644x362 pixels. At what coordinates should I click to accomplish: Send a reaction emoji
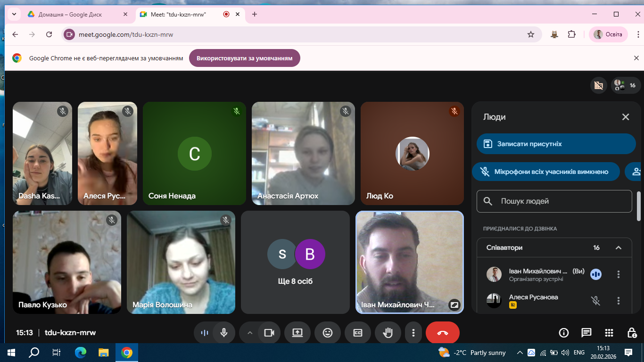[328, 333]
